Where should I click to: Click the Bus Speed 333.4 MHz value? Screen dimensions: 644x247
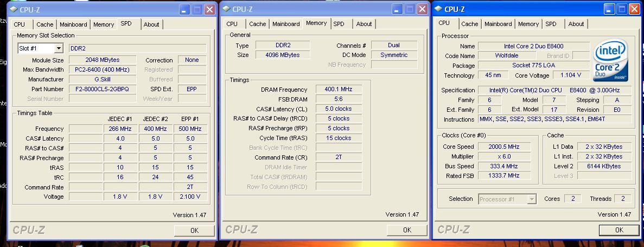coord(504,166)
